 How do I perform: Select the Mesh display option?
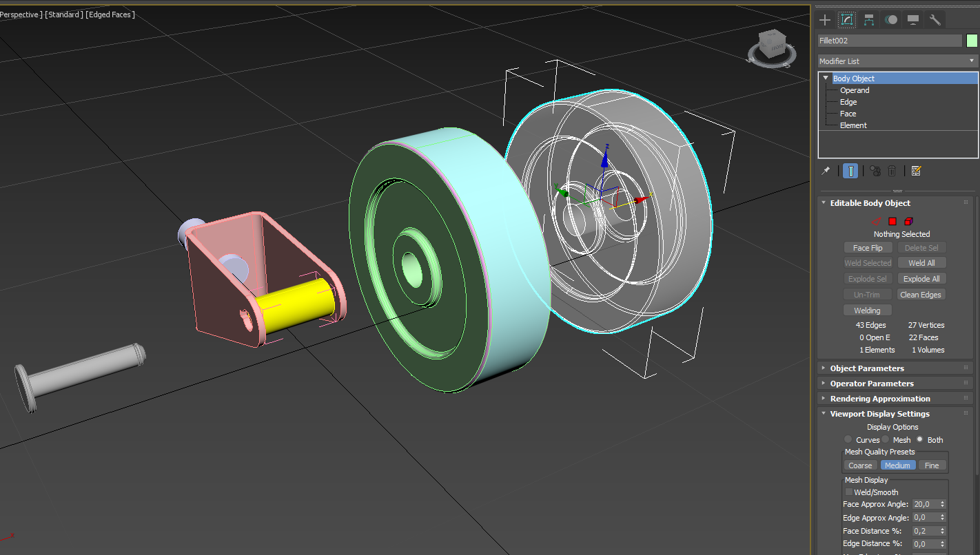885,439
